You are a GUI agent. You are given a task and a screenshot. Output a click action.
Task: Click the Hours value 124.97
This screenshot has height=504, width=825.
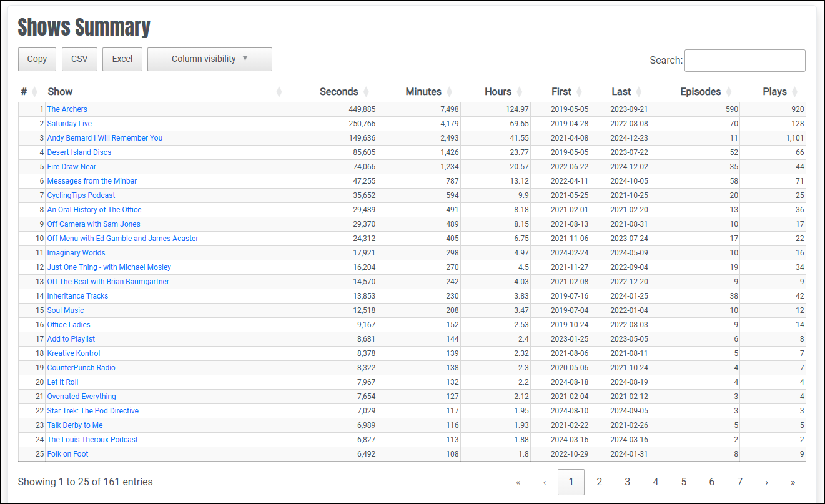tap(518, 109)
